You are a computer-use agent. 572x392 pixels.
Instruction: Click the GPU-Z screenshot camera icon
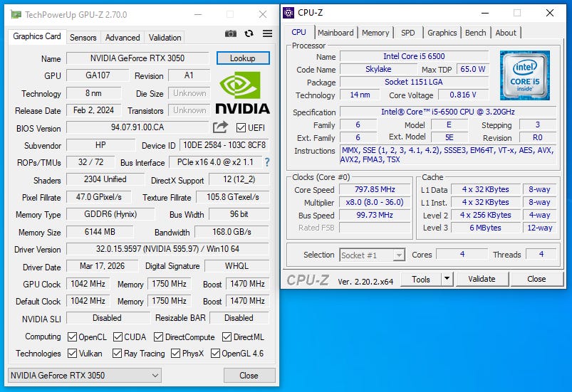click(231, 34)
